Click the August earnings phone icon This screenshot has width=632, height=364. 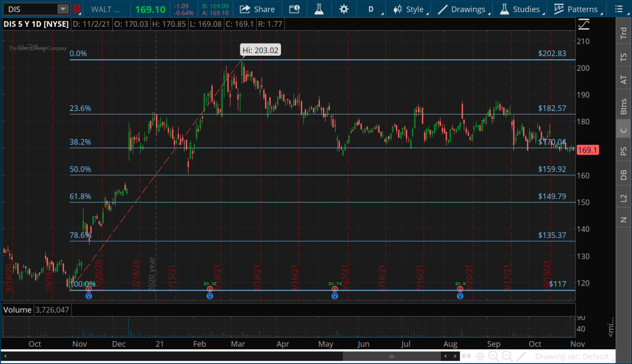(x=460, y=289)
